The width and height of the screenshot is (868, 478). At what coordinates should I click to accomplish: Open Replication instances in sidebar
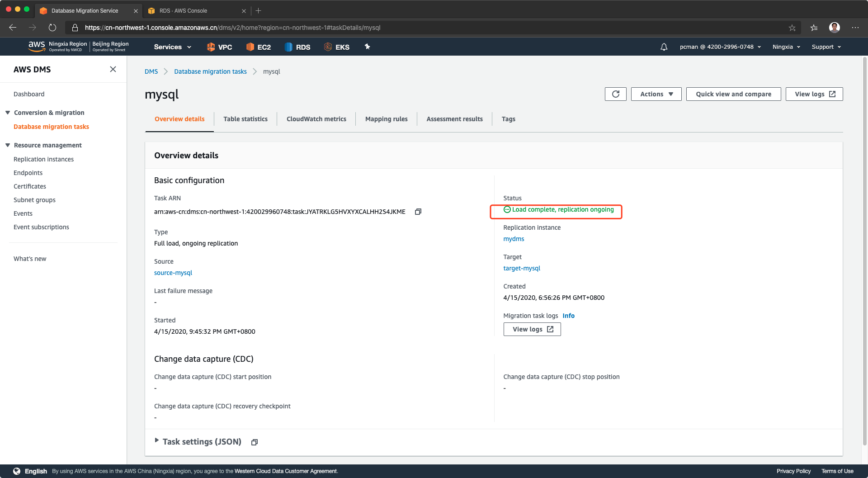[43, 159]
